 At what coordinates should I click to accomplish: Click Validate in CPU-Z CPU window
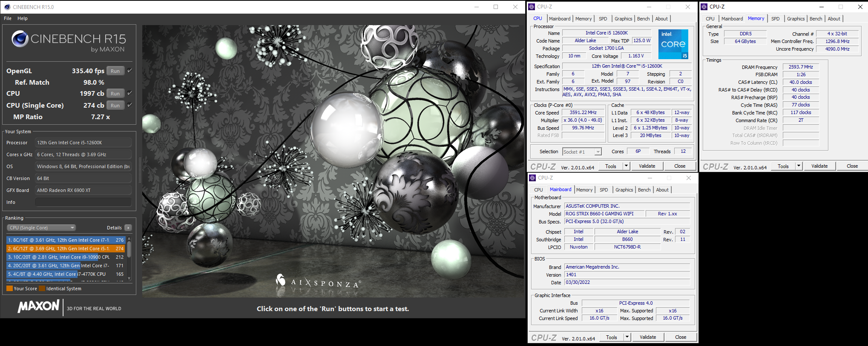(647, 166)
